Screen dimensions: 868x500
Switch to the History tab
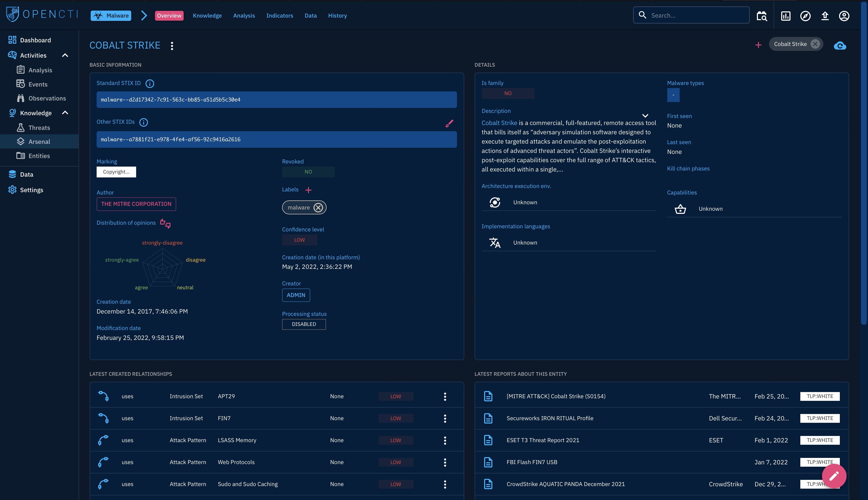click(337, 16)
